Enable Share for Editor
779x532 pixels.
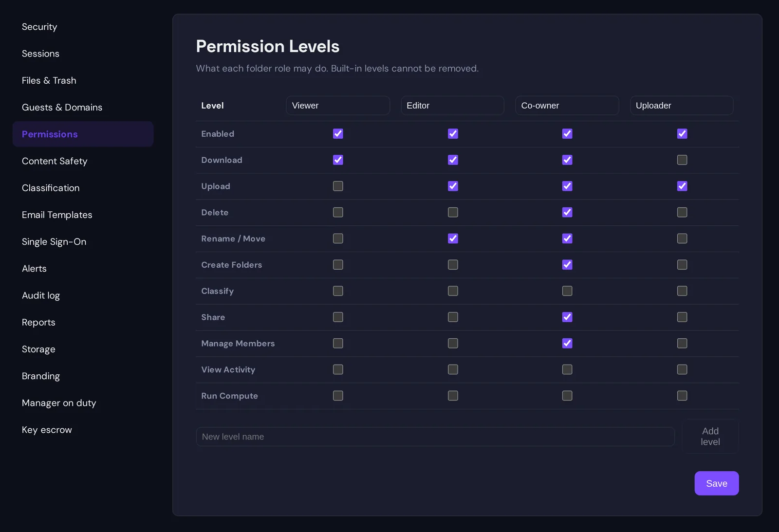(453, 317)
